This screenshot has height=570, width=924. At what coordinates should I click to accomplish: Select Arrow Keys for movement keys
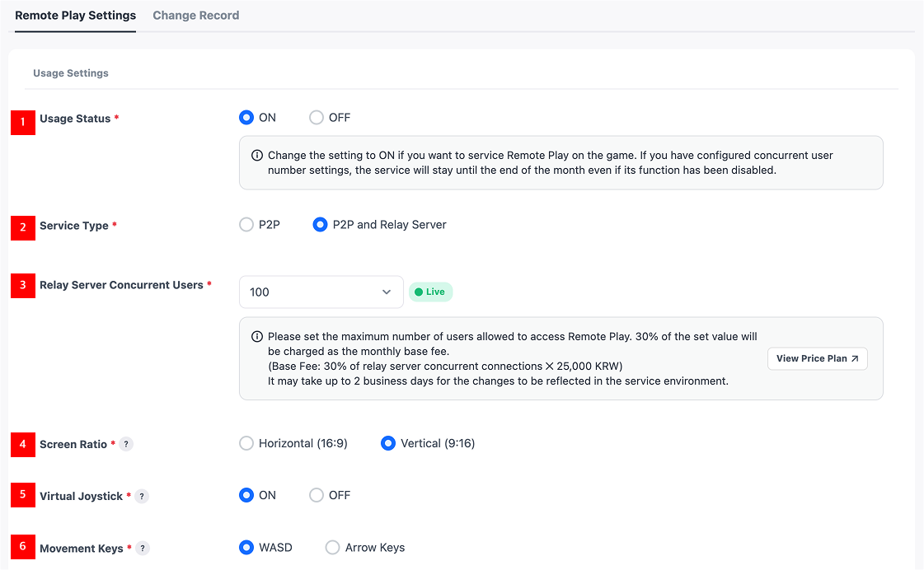333,547
